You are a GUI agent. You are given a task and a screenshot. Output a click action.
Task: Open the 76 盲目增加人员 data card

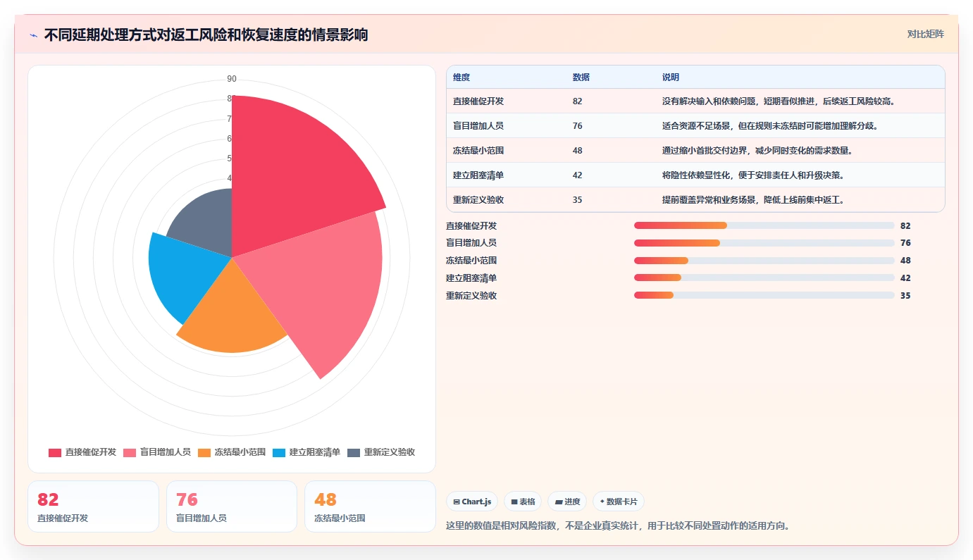click(232, 506)
